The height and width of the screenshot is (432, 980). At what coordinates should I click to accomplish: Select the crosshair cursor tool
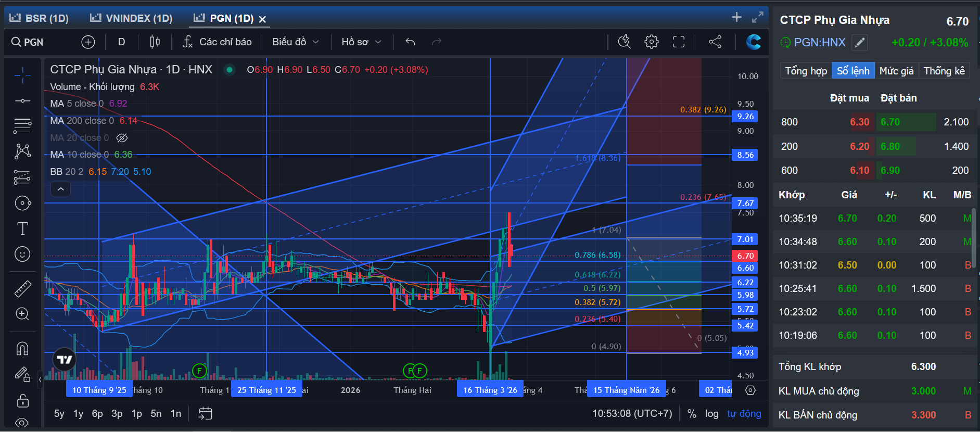click(x=22, y=75)
